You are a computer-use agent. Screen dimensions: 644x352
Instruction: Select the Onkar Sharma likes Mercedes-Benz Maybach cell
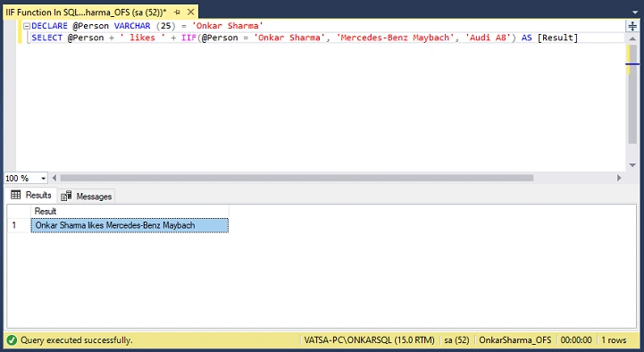(x=130, y=225)
